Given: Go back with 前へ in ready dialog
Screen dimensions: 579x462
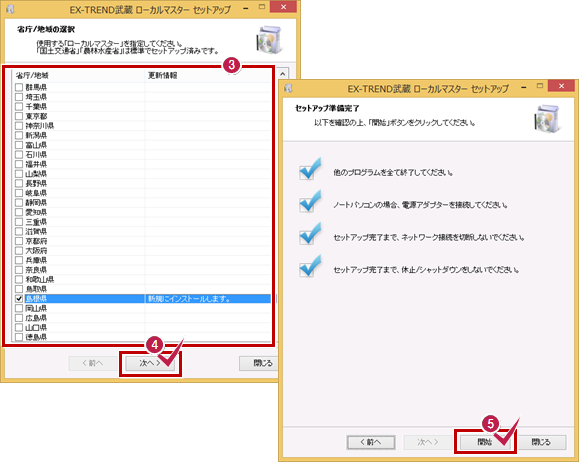Looking at the screenshot, I should (371, 442).
